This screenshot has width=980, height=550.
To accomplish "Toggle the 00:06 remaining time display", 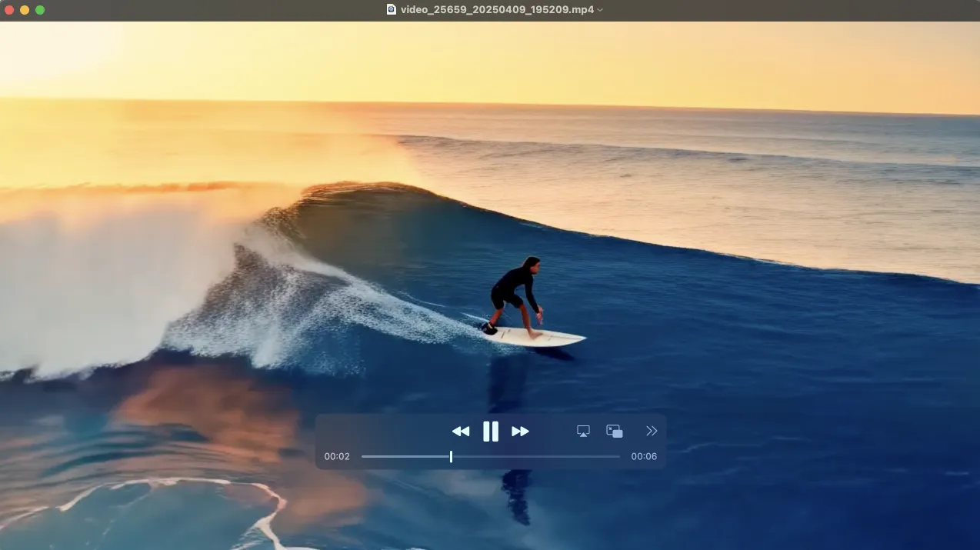I will (644, 457).
